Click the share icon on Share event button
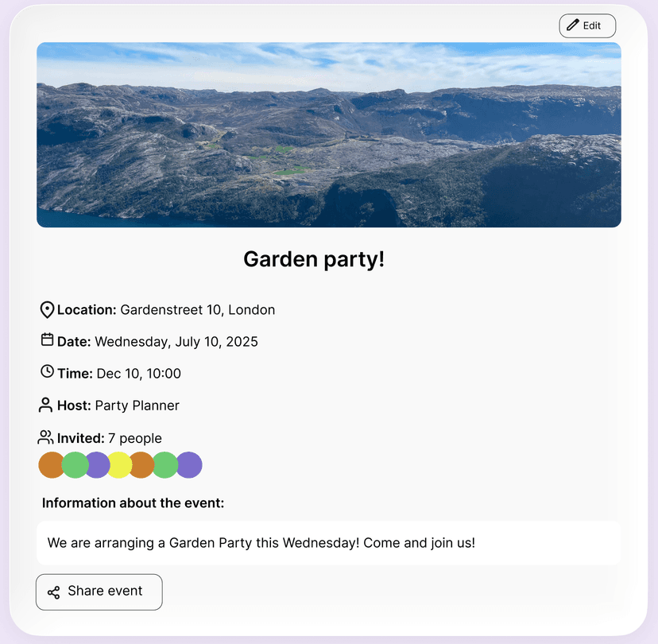Screen dimensions: 658x644 coord(54,592)
